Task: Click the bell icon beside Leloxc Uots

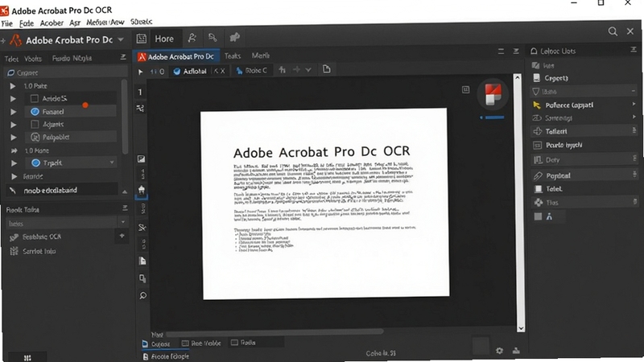Action: click(x=534, y=51)
